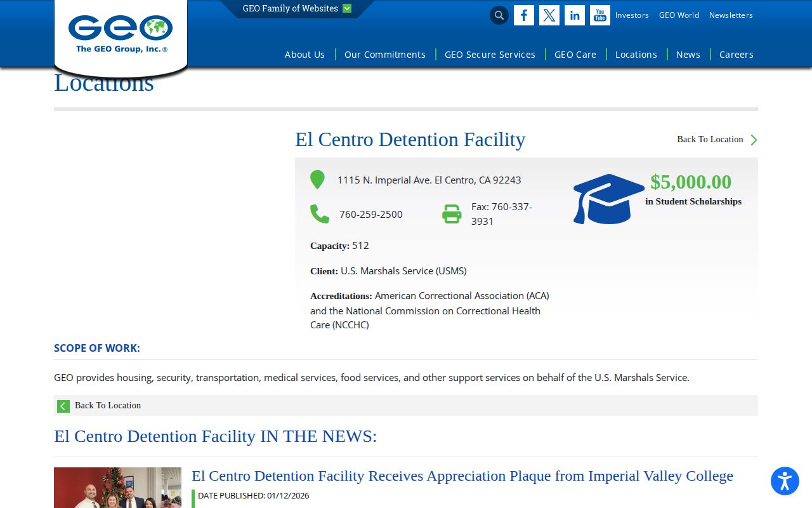Visit GEO's Facebook page icon
This screenshot has height=508, width=812.
click(x=524, y=15)
